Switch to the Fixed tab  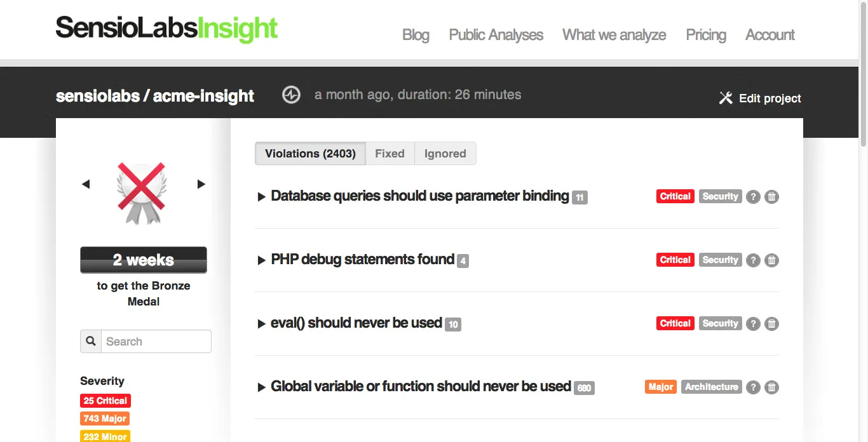(x=390, y=153)
